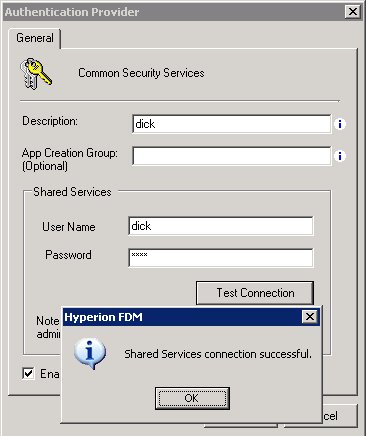This screenshot has width=366, height=436.
Task: Click the "Shared Services" group box label
Action: (72, 192)
